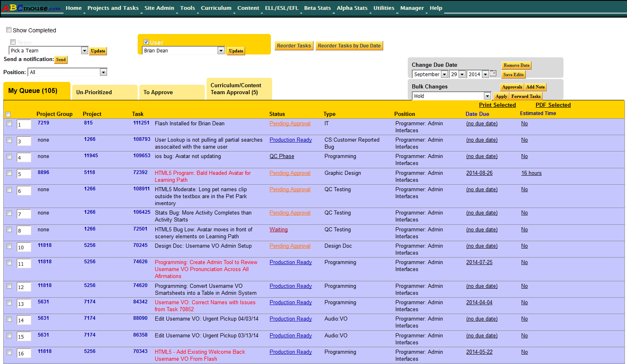Click the Print Selected link
Viewport: 627px width, 364px height.
(x=497, y=105)
